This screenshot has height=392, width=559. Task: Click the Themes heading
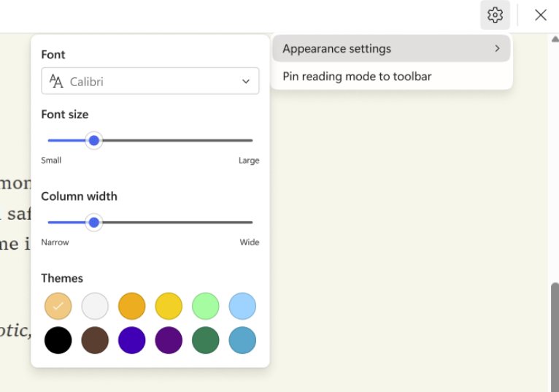tap(62, 278)
